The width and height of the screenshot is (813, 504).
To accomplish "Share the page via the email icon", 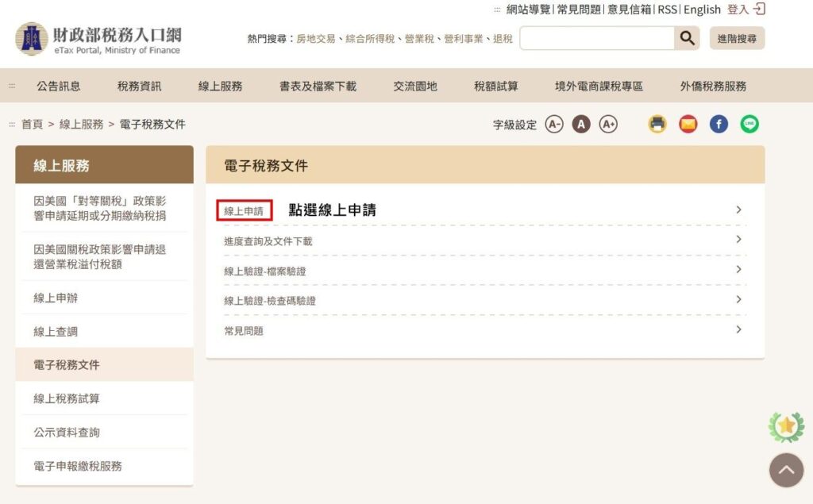I will 688,125.
